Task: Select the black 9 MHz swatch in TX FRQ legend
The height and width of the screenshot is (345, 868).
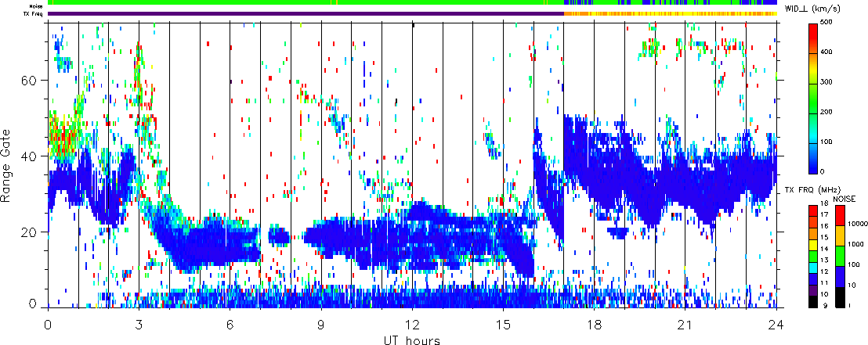Action: (814, 304)
